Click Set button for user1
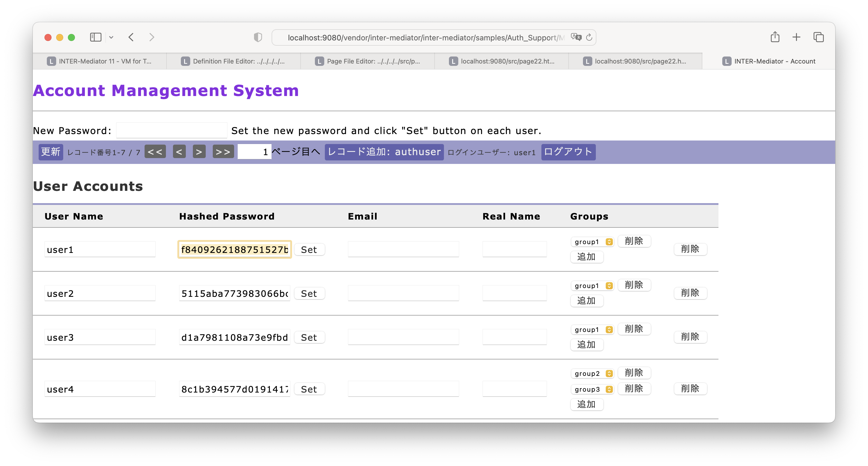This screenshot has height=466, width=868. click(x=309, y=249)
